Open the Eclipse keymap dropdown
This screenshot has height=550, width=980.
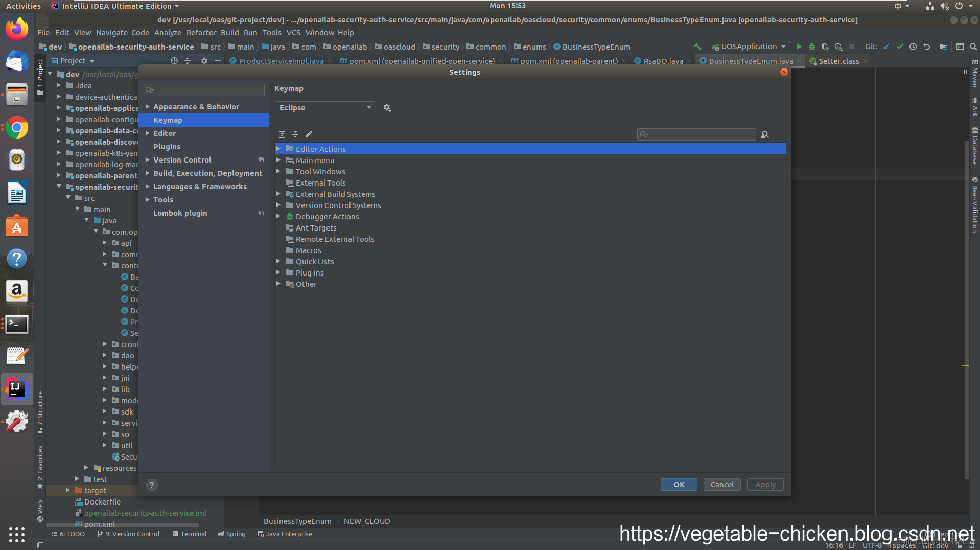325,108
